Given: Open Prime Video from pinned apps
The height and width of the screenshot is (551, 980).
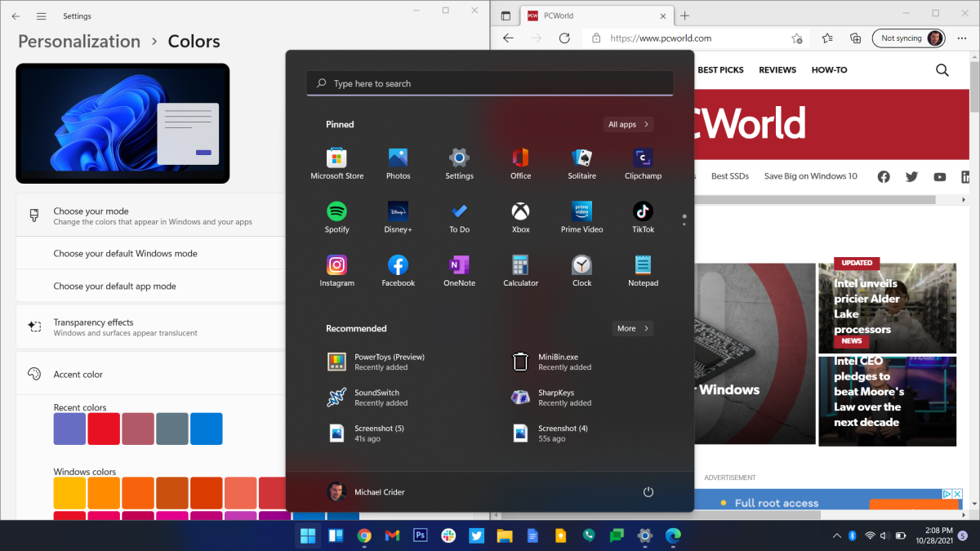Looking at the screenshot, I should (x=581, y=218).
